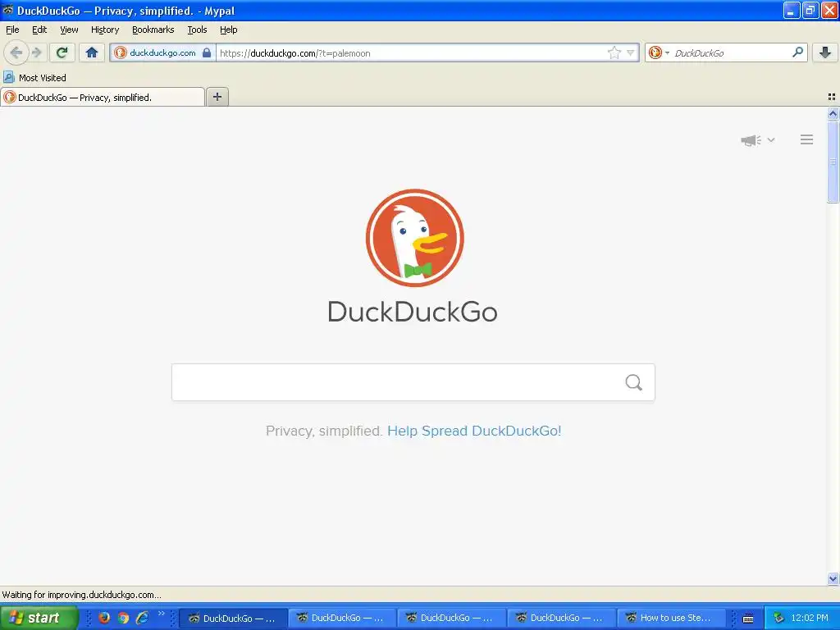
Task: Expand the quick launch overflow chevrons
Action: (162, 613)
